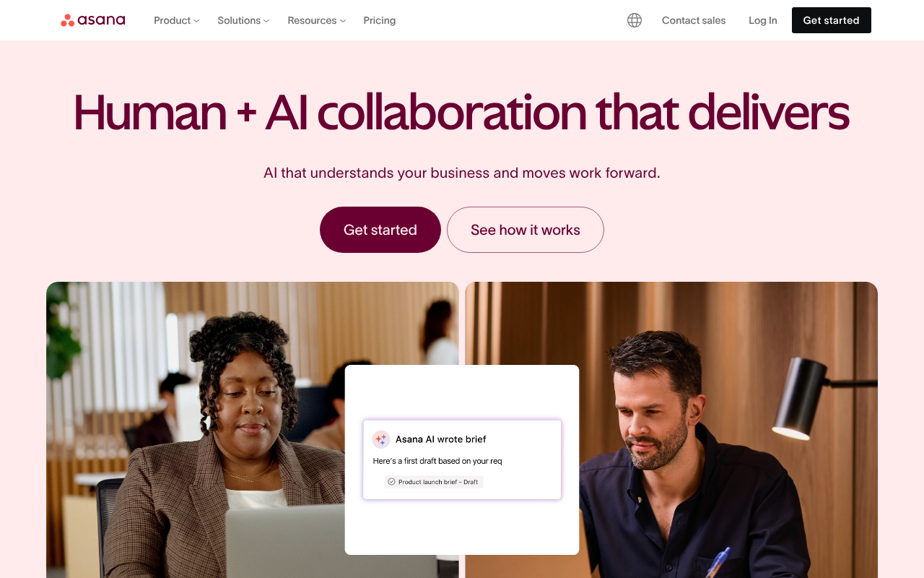Open the Product launch brief - Draft chip
Screen dimensions: 924x578
click(434, 482)
